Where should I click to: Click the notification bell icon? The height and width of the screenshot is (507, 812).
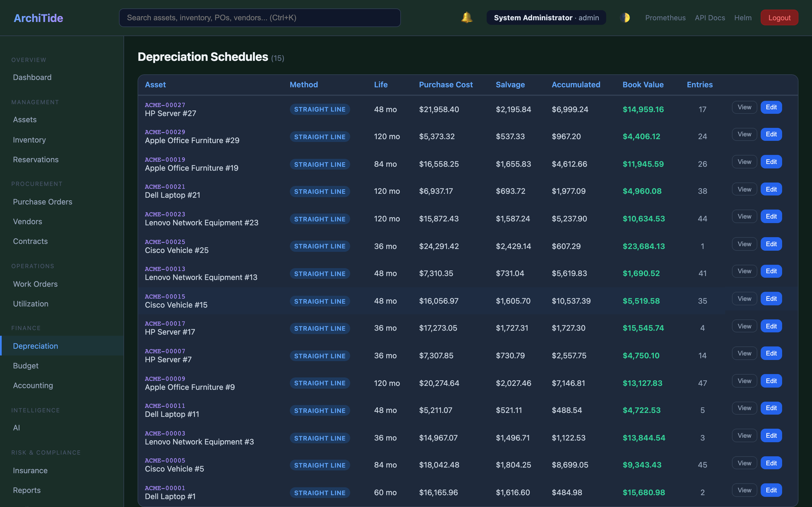[466, 17]
